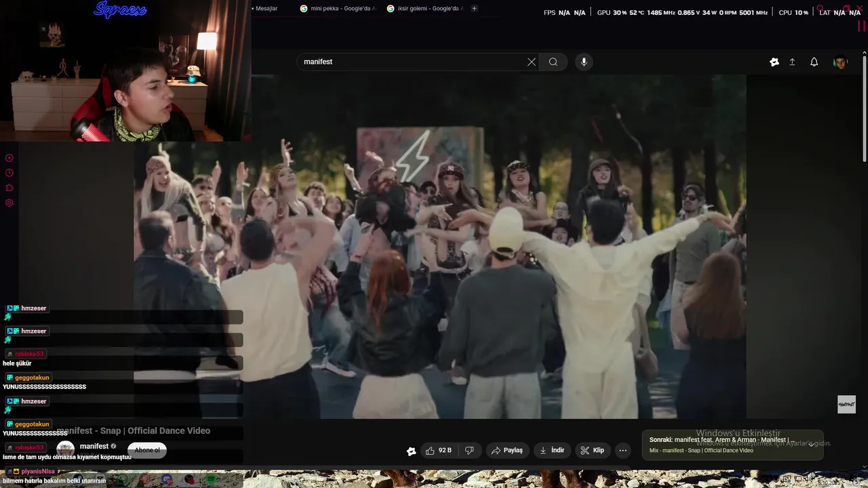Click the first sidebar circle icon
Viewport: 868px width, 488px height.
point(9,158)
